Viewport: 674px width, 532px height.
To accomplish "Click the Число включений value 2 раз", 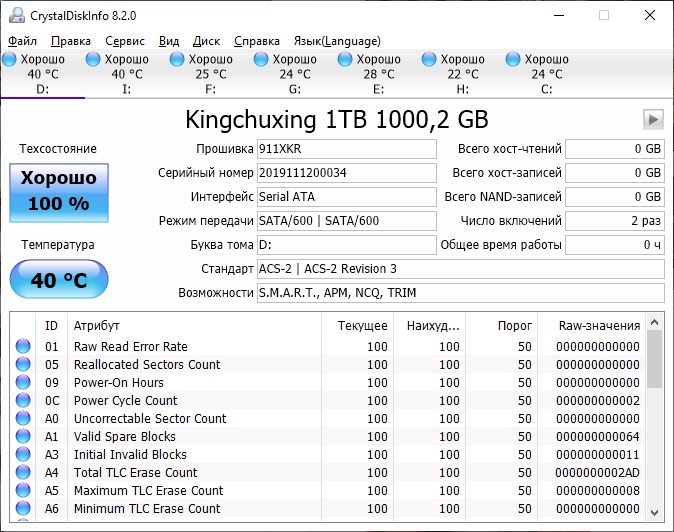I will (x=615, y=221).
